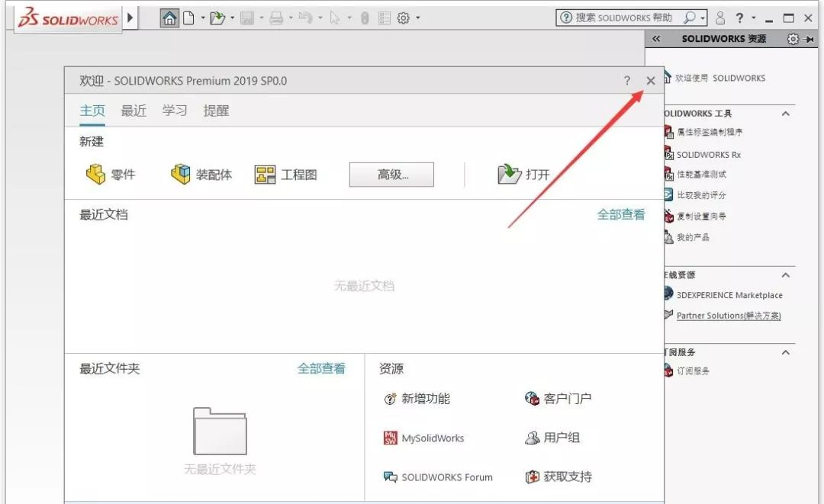Switch to the 最近 tab
The width and height of the screenshot is (824, 504).
[134, 111]
